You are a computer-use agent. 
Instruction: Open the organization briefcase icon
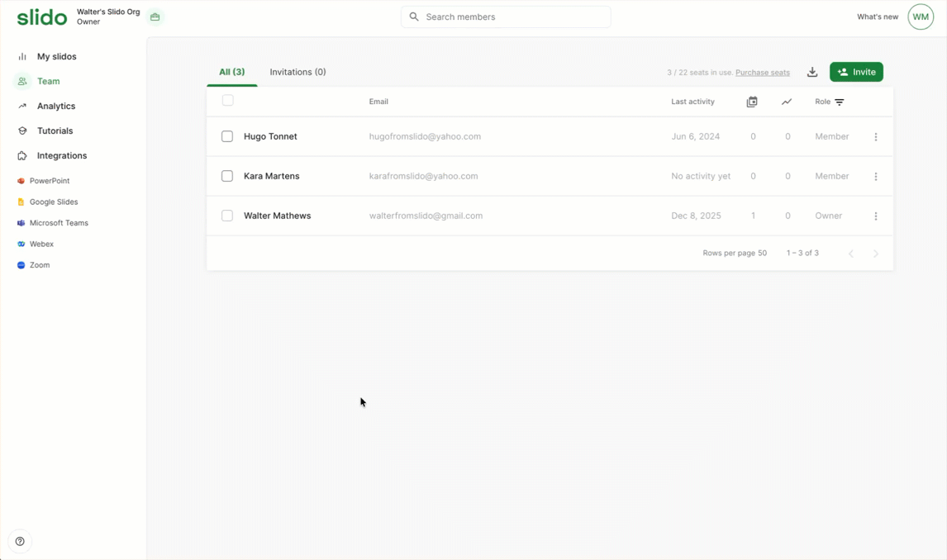(155, 17)
